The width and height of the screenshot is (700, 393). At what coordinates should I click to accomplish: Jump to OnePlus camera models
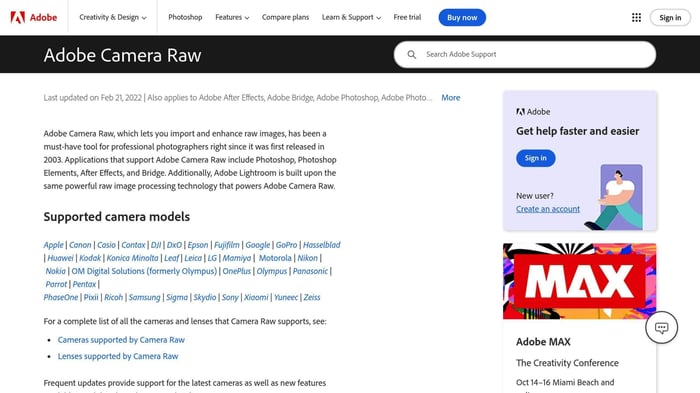pyautogui.click(x=237, y=271)
